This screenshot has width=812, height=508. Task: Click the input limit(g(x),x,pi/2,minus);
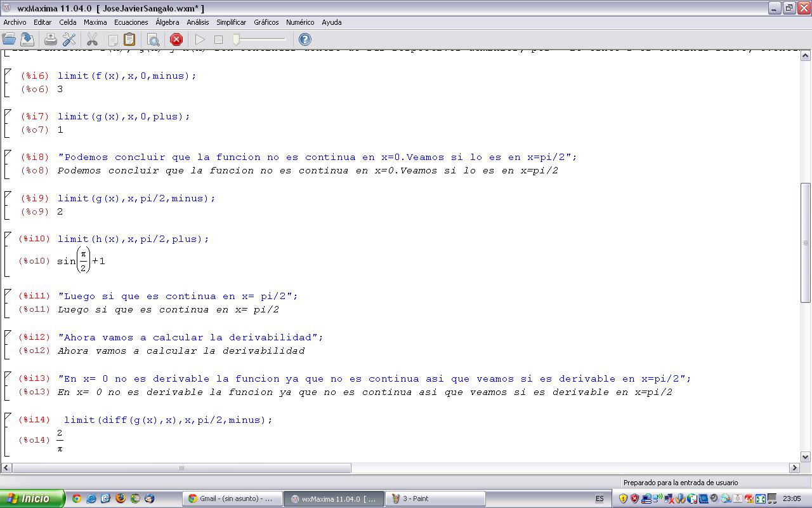pyautogui.click(x=136, y=198)
